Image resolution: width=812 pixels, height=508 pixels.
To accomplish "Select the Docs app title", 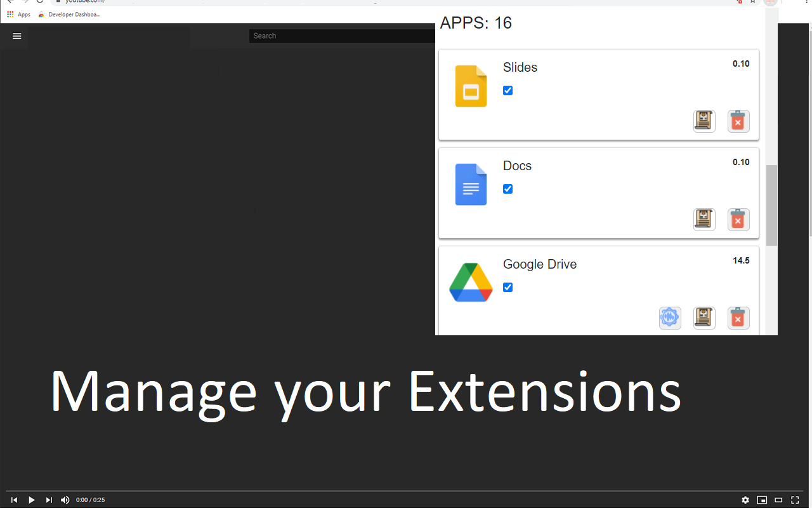I will (x=518, y=166).
